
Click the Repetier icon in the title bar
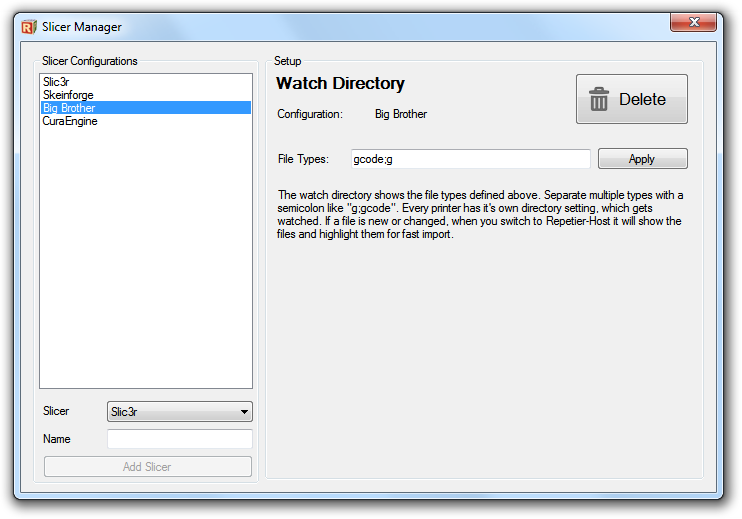click(28, 27)
